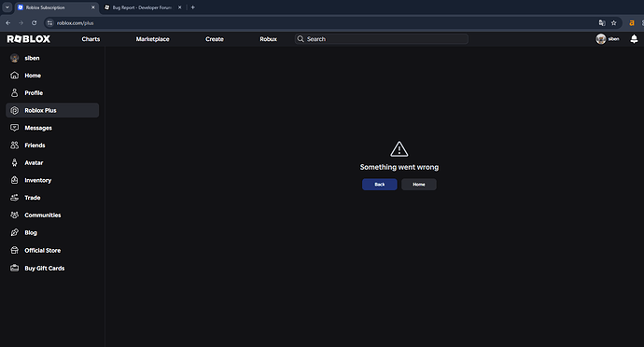This screenshot has height=347, width=644.
Task: Go to the Official Store sidebar link
Action: coord(42,250)
